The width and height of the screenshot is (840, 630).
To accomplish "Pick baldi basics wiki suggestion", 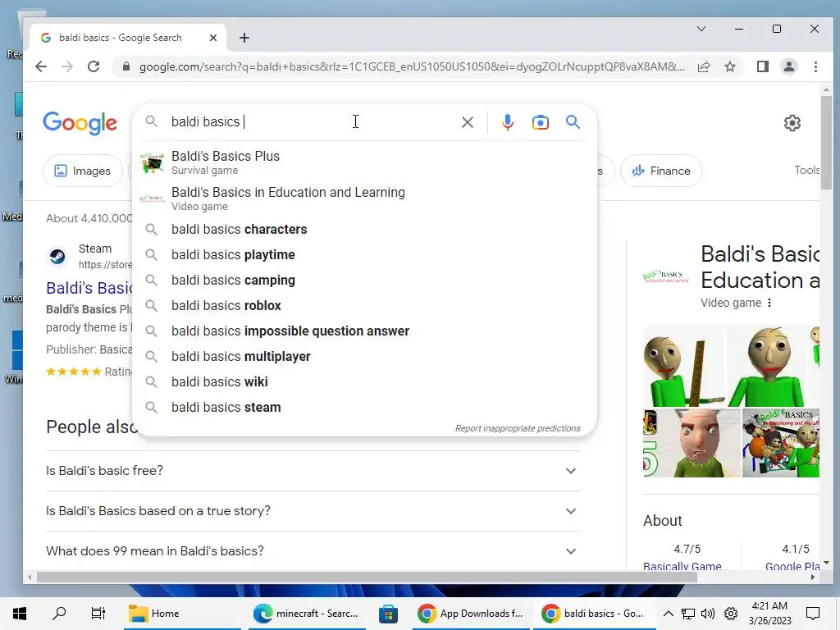I will [364, 382].
